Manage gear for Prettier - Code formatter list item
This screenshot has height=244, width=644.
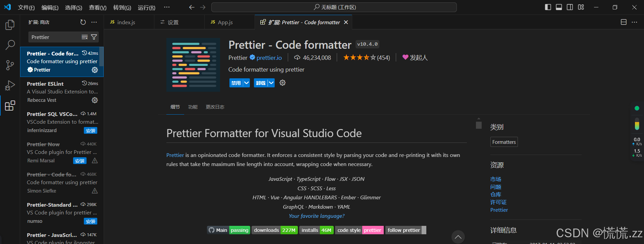[95, 70]
